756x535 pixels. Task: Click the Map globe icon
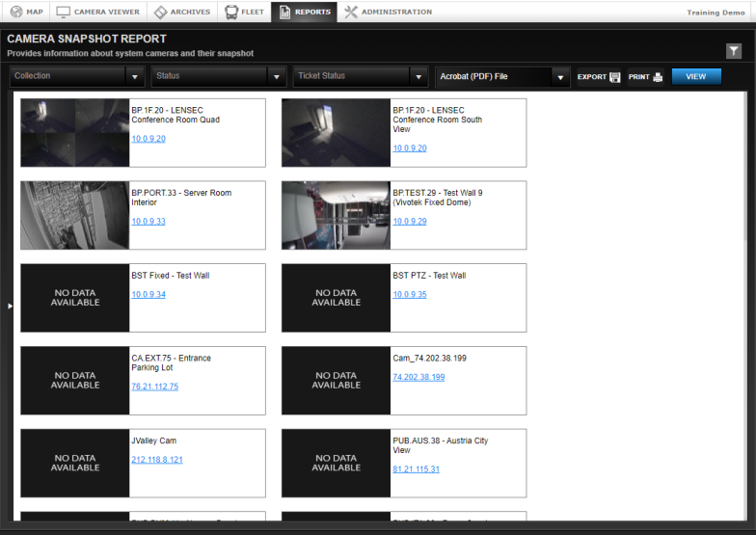click(x=16, y=12)
